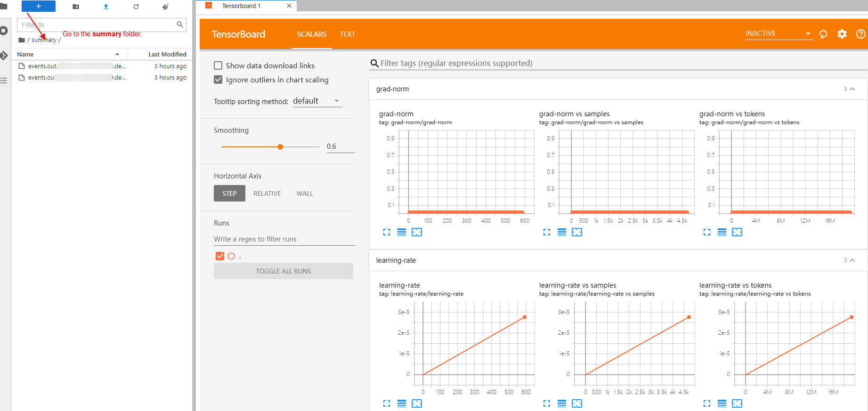
Task: Click the file filter input field
Action: 102,25
